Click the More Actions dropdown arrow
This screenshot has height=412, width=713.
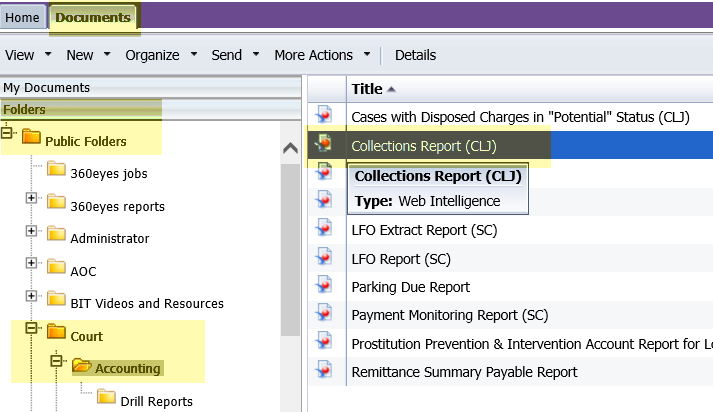click(x=367, y=54)
